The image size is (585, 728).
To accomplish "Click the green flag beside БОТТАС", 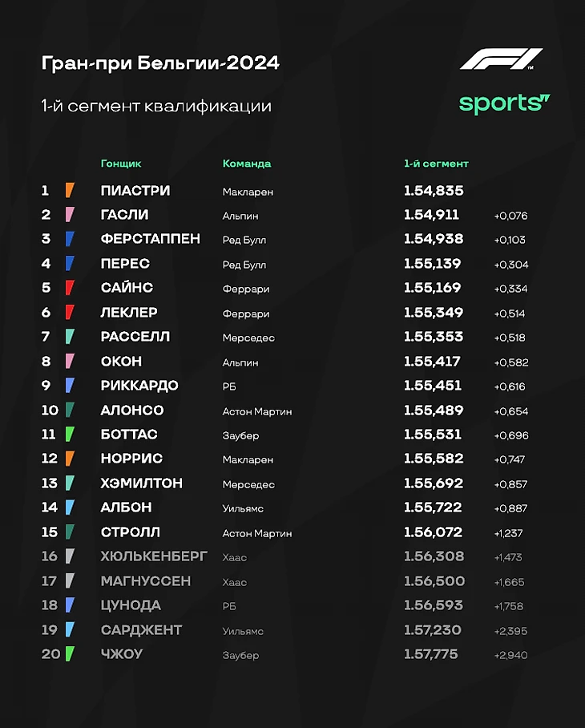I will (x=70, y=435).
